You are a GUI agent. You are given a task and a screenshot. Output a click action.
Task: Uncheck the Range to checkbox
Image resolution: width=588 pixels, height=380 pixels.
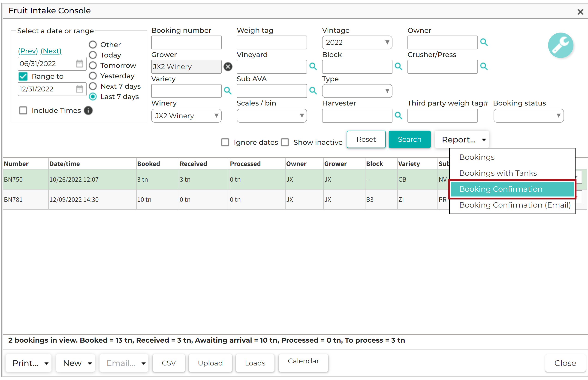(23, 76)
